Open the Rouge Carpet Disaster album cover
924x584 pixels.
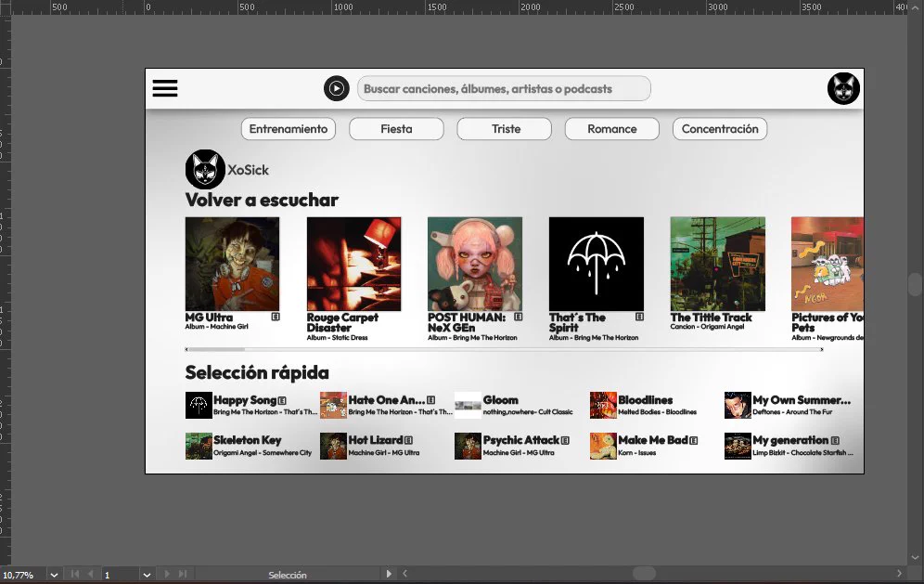click(x=353, y=264)
